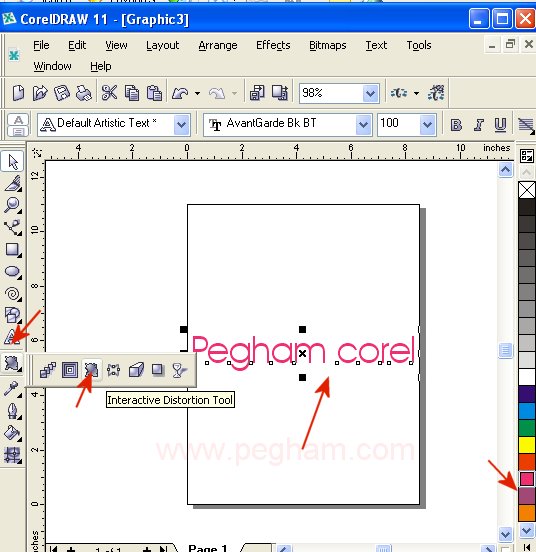This screenshot has width=536, height=552.
Task: Select the Shape tool
Action: [13, 183]
